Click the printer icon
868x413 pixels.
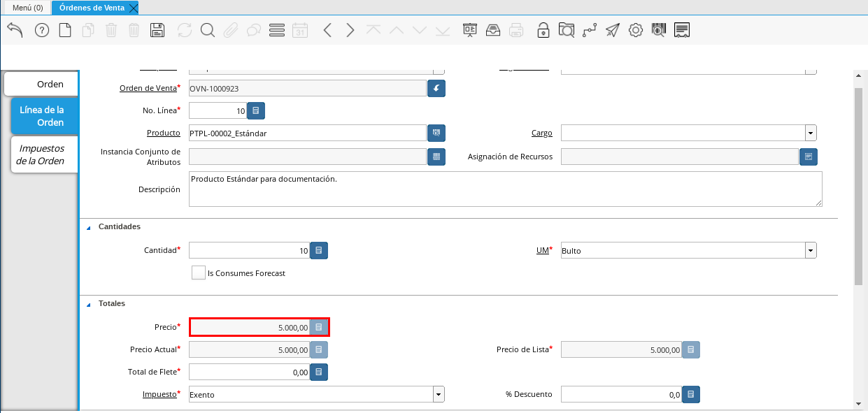(x=516, y=30)
